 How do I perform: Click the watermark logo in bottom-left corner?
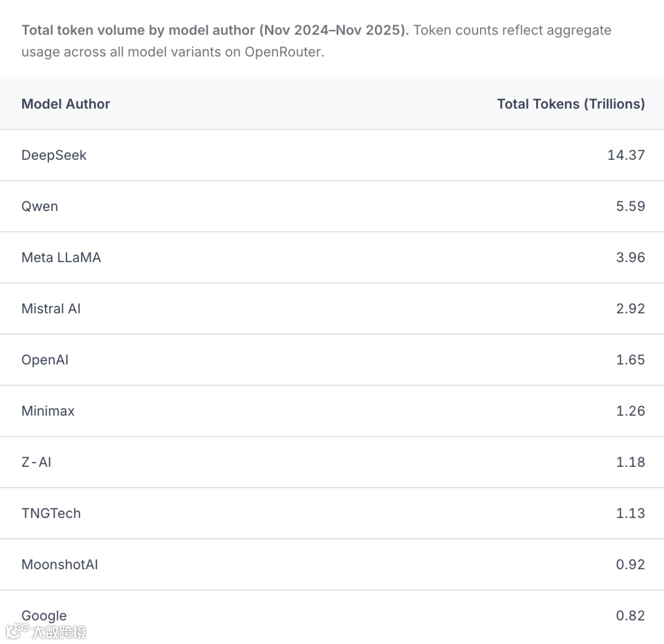pos(46,632)
